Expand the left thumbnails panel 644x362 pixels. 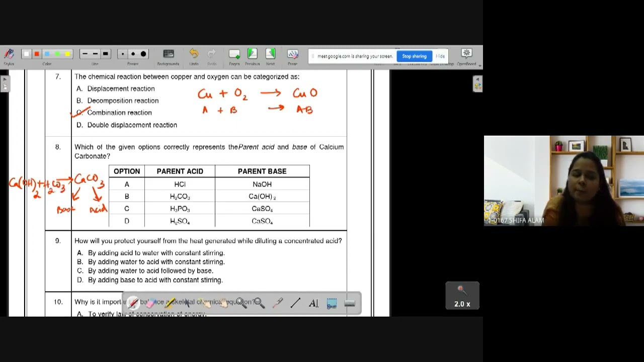(x=5, y=83)
